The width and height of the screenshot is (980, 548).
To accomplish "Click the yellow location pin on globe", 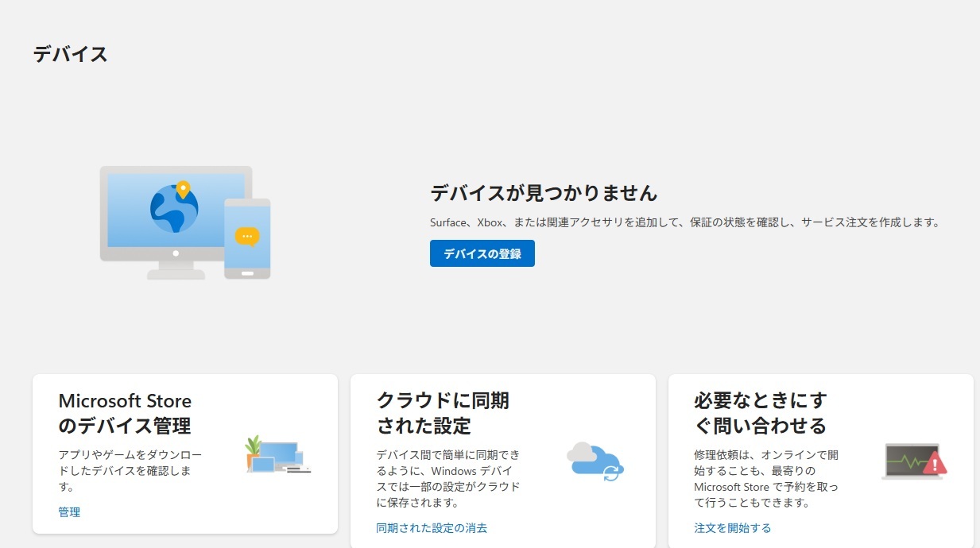I will 184,190.
